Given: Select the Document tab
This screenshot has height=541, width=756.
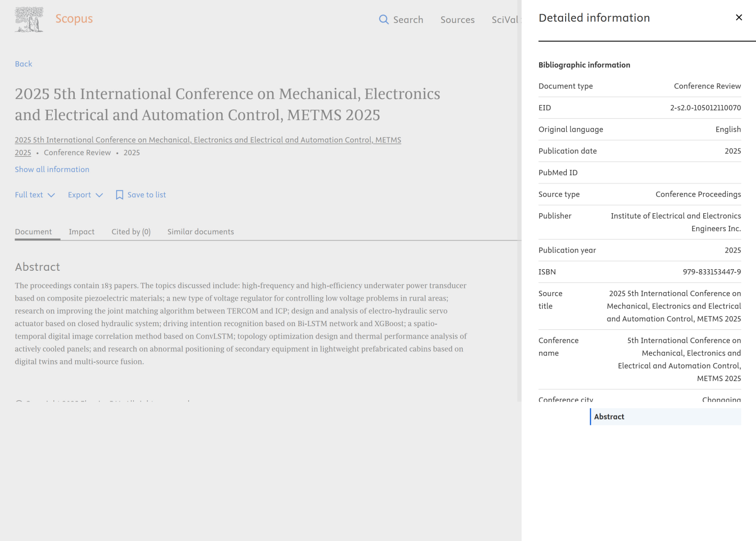Looking at the screenshot, I should 33,232.
